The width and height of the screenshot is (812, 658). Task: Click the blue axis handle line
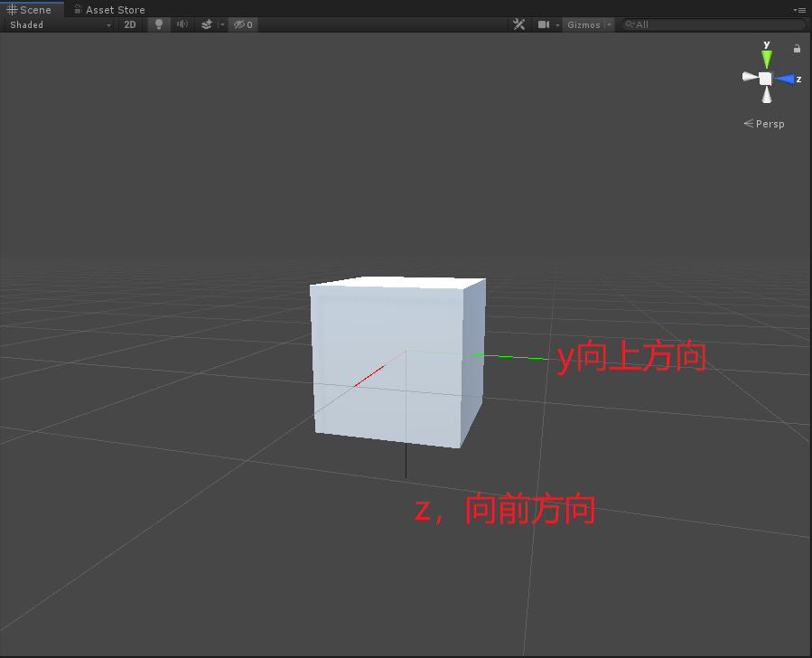(406, 460)
